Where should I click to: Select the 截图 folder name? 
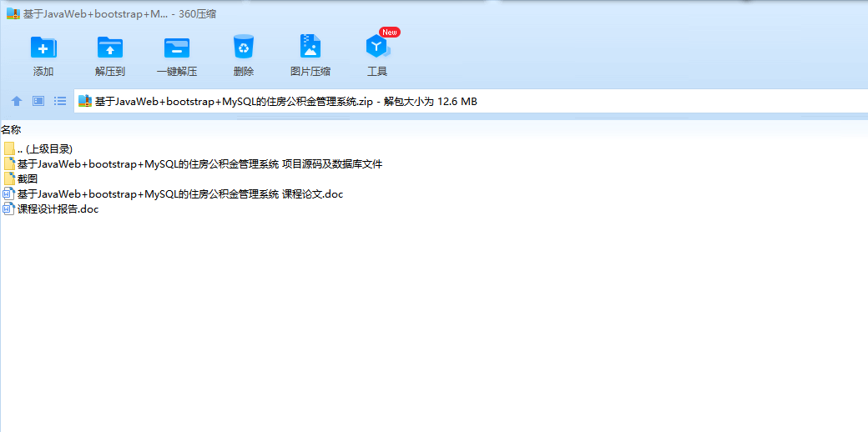28,178
